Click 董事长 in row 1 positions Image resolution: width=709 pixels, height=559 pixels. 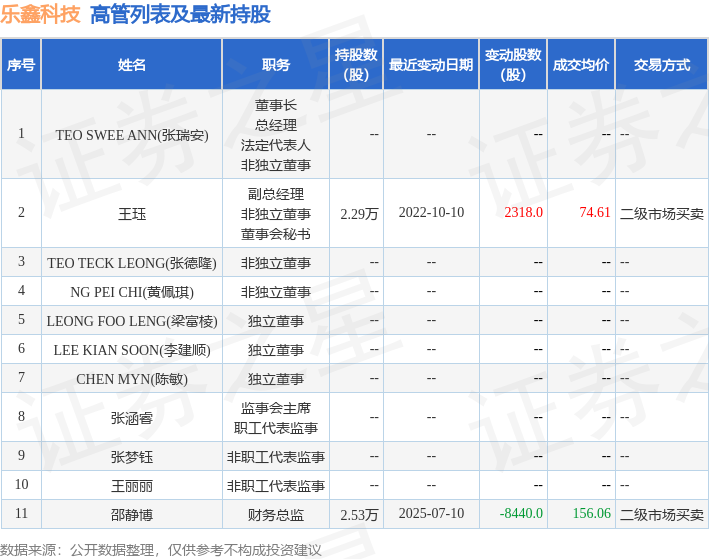pos(275,105)
